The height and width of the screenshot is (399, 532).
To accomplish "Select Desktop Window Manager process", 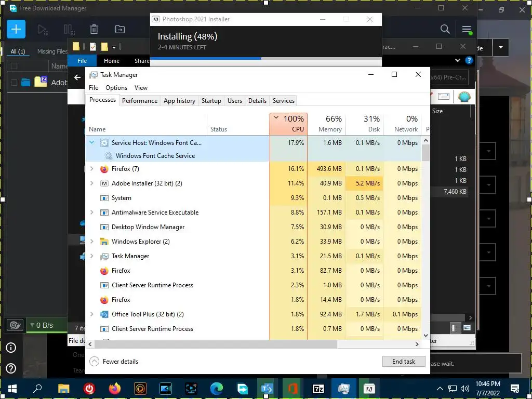I will click(x=254, y=227).
